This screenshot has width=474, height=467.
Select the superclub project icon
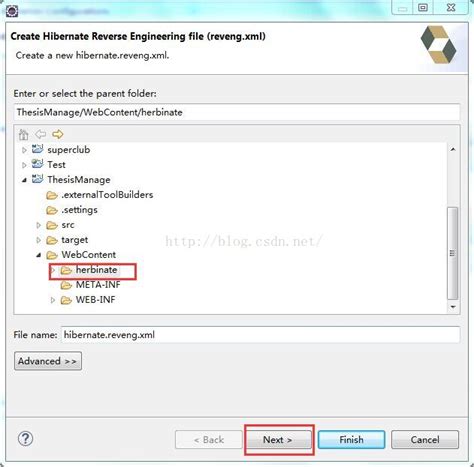pyautogui.click(x=37, y=149)
